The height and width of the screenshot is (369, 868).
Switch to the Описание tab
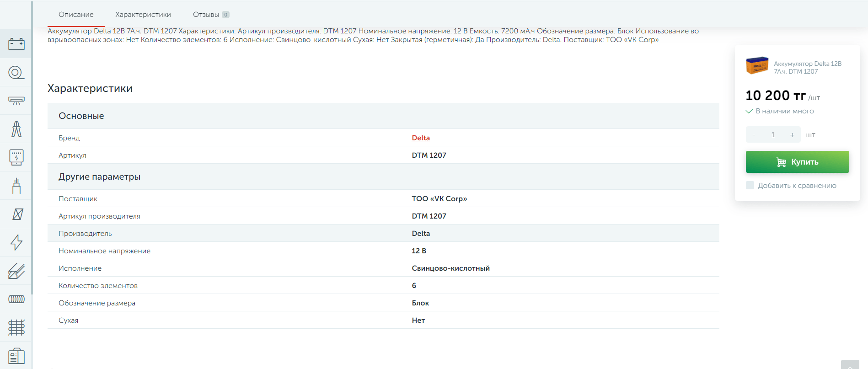76,15
